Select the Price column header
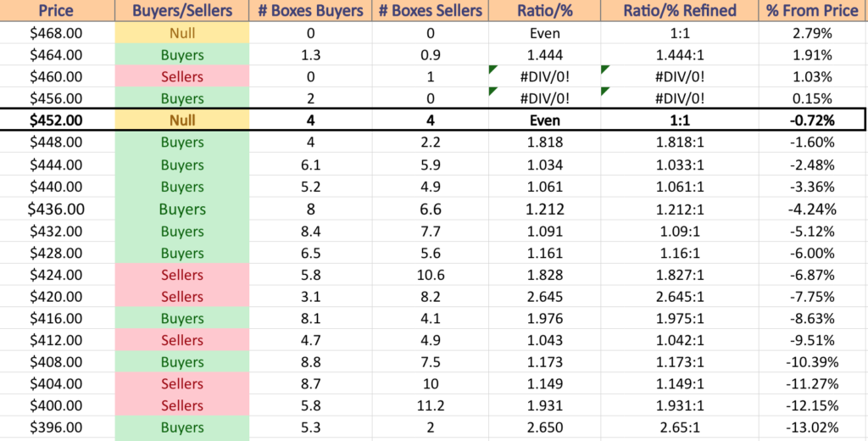 tap(57, 10)
